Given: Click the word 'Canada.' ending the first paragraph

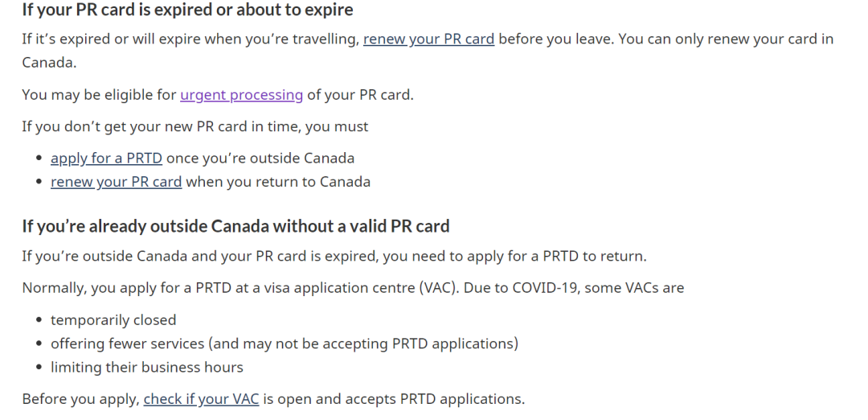Looking at the screenshot, I should click(x=49, y=63).
